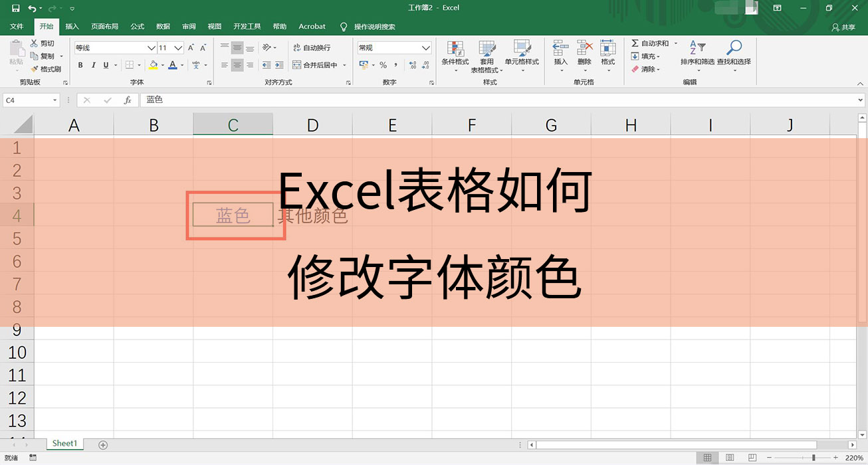This screenshot has width=868, height=465.
Task: Toggle underline formatting
Action: coord(106,65)
